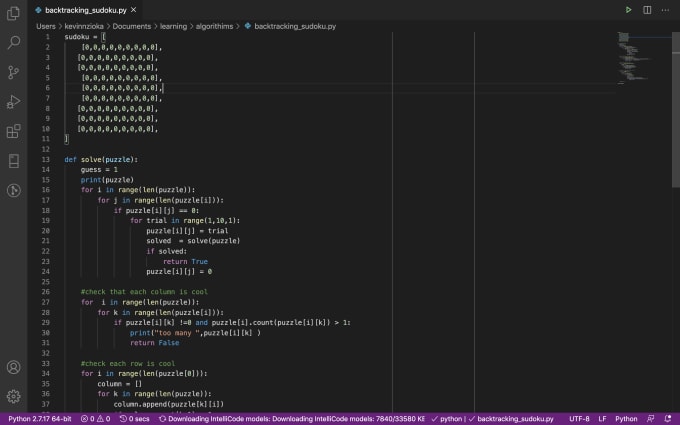
Task: Split the editor to the right
Action: coord(647,10)
